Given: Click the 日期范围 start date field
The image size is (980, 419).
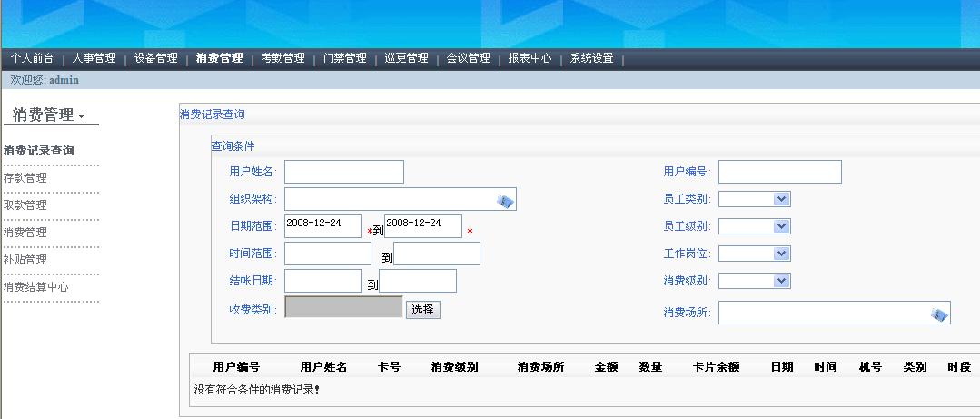Looking at the screenshot, I should click(x=323, y=226).
